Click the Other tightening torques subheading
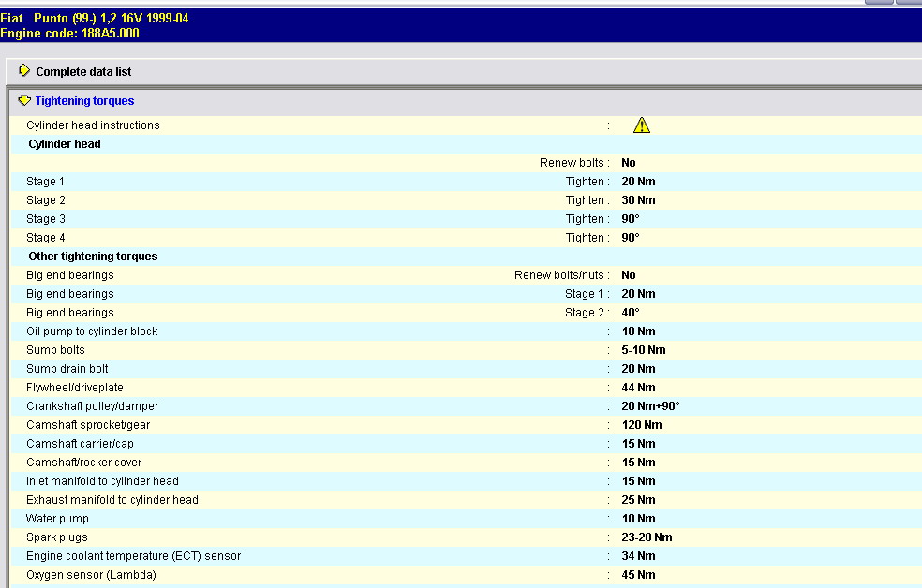The width and height of the screenshot is (922, 588). point(93,257)
